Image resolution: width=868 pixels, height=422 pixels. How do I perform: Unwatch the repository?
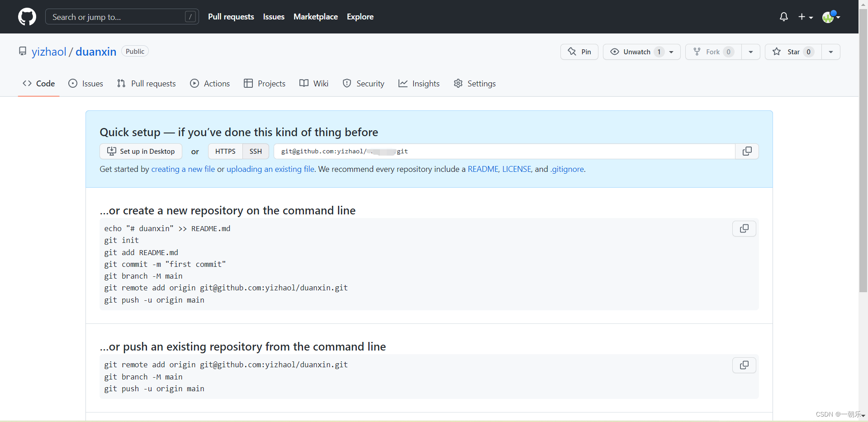point(635,52)
